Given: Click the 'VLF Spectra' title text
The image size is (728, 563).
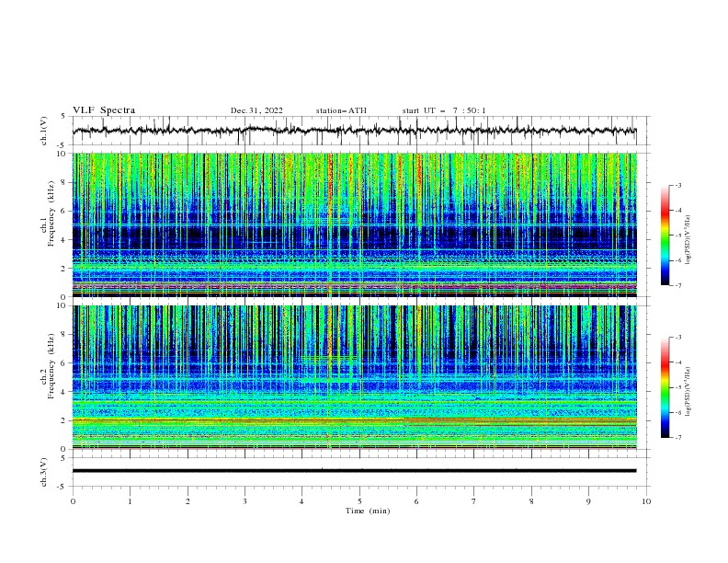Looking at the screenshot, I should coord(104,110).
